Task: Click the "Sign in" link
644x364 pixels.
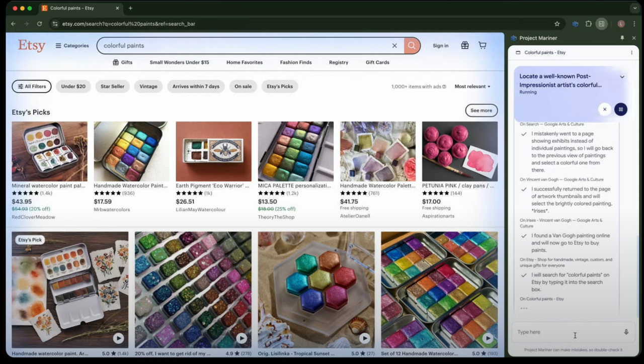Action: tap(440, 46)
